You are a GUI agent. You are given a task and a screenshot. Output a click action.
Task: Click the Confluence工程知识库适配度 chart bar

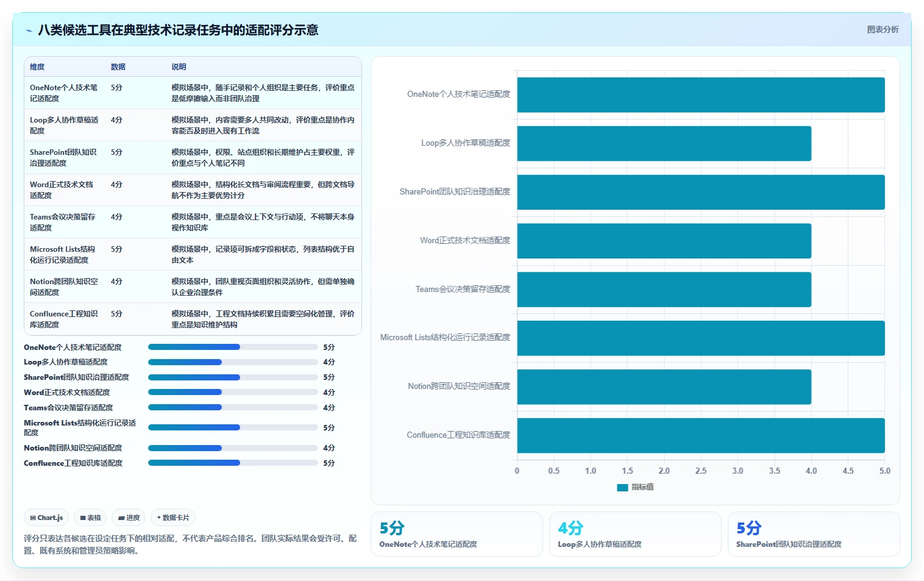701,435
